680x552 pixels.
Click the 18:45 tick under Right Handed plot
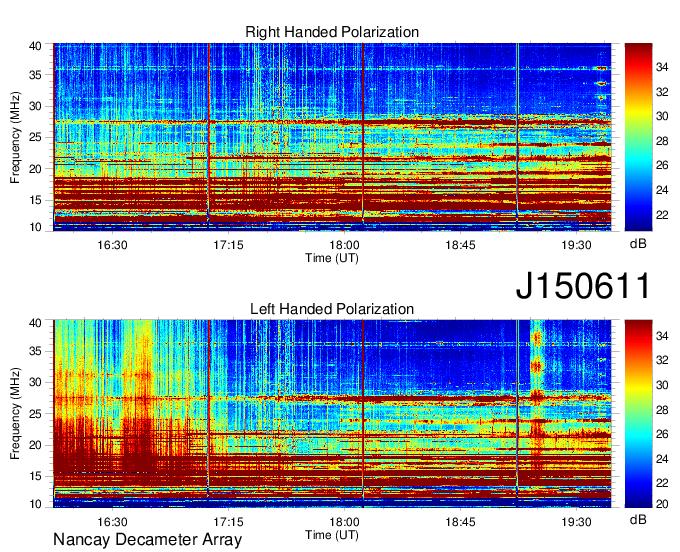(460, 245)
